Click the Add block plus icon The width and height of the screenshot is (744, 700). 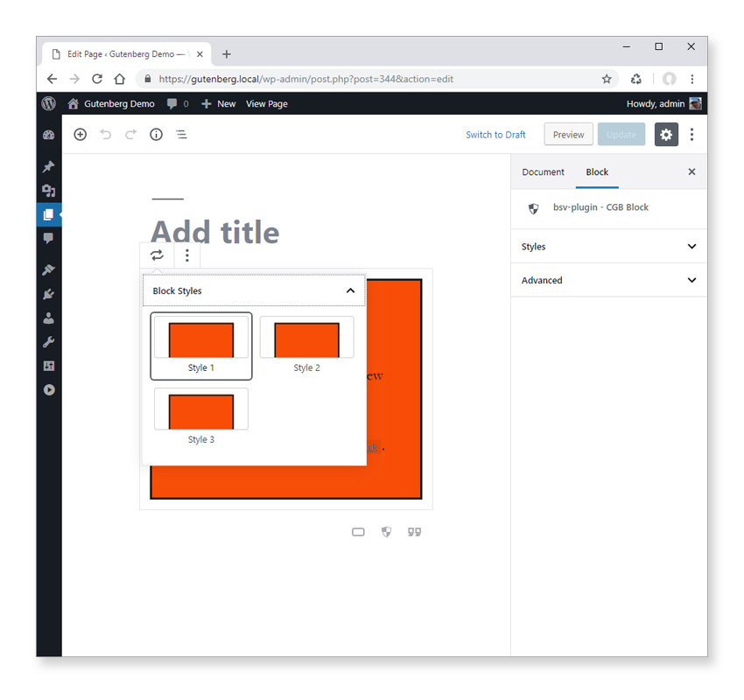click(x=81, y=135)
